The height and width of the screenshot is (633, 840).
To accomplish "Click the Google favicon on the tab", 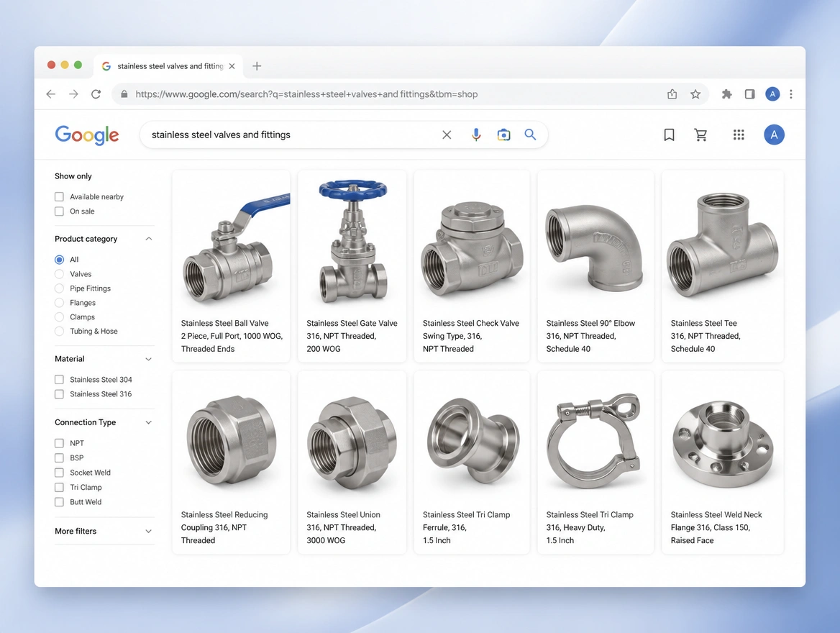I will tap(106, 66).
